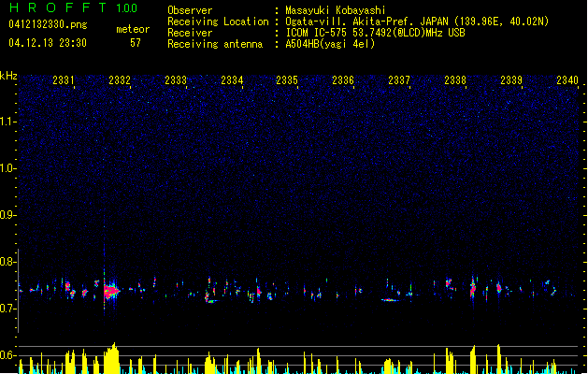This screenshot has width=588, height=374.
Task: Click the Receiving antenna label
Action: click(215, 44)
